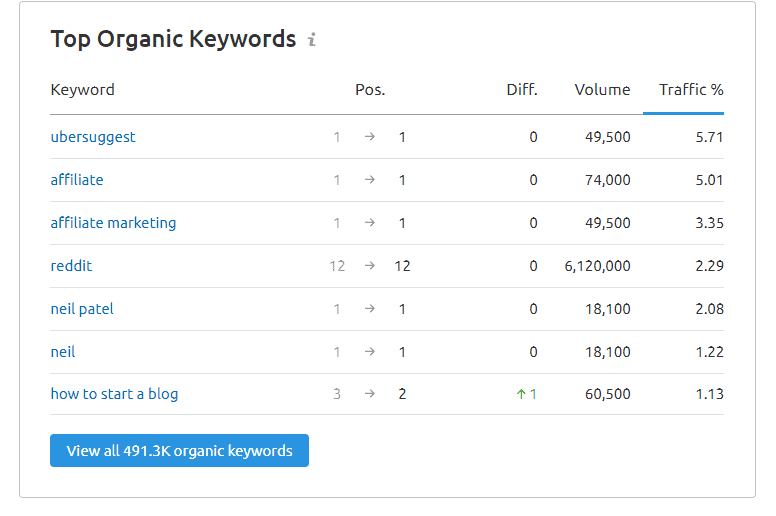This screenshot has width=776, height=516.
Task: Click the position arrow in ubersuggest row
Action: coord(370,137)
